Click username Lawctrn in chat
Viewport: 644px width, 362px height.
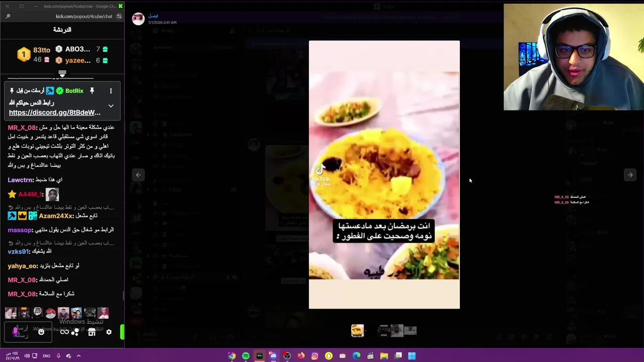tap(20, 180)
